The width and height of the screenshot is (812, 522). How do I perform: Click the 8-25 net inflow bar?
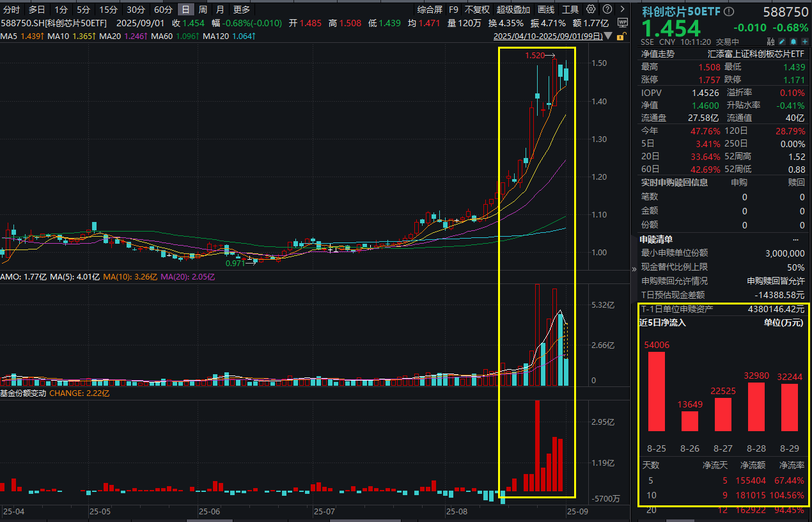coord(657,391)
